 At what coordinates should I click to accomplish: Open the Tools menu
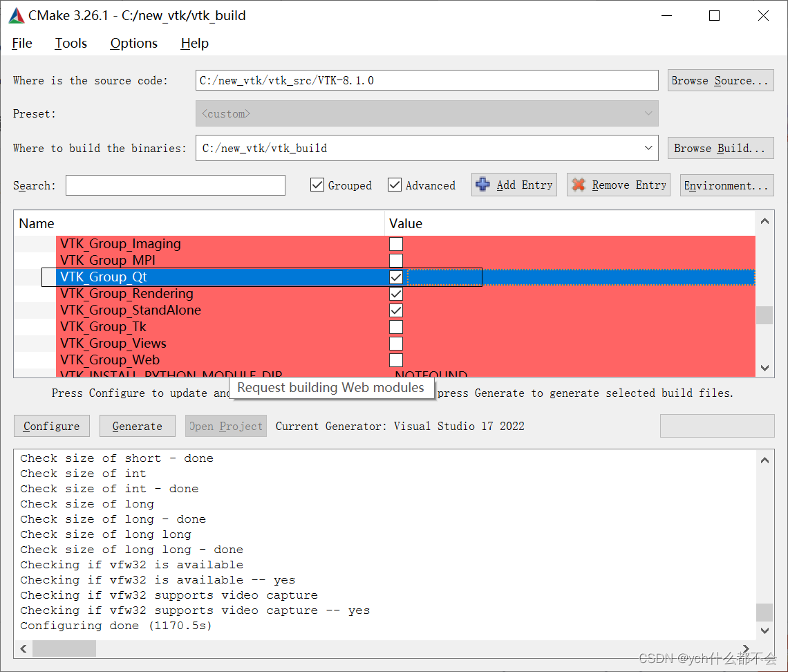(71, 43)
